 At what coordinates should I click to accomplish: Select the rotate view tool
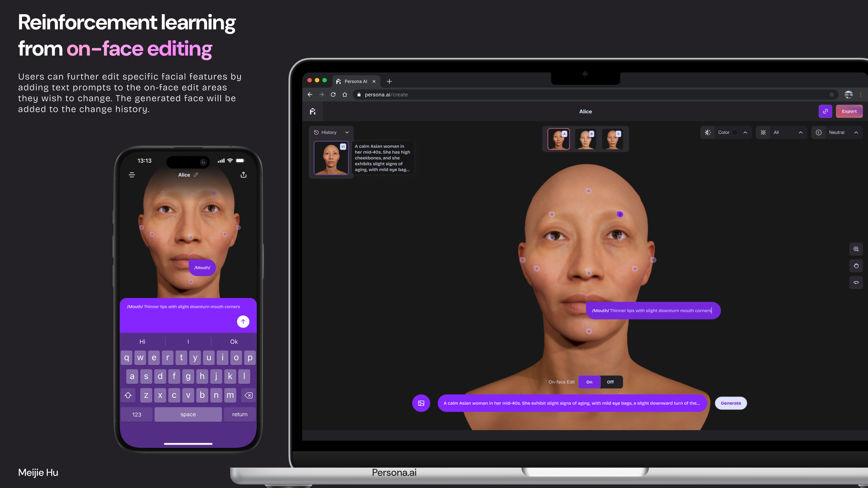coord(856,283)
